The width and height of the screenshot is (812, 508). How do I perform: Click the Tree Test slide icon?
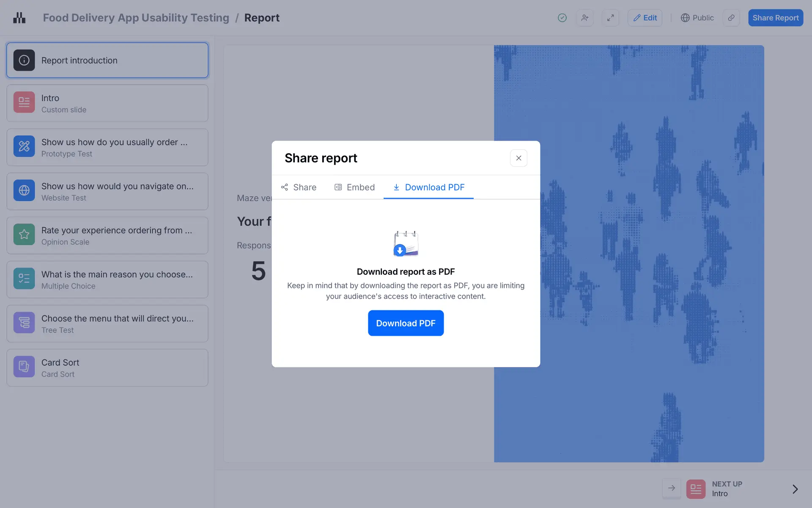click(x=24, y=323)
